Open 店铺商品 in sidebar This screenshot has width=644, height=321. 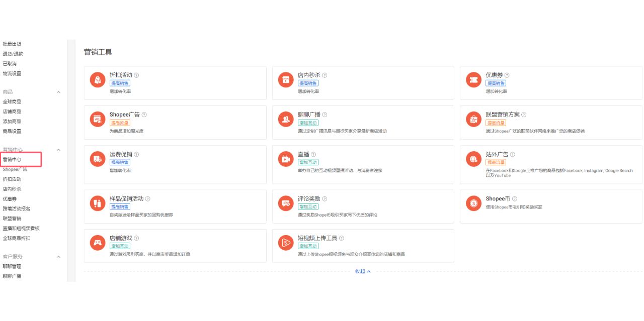[12, 112]
